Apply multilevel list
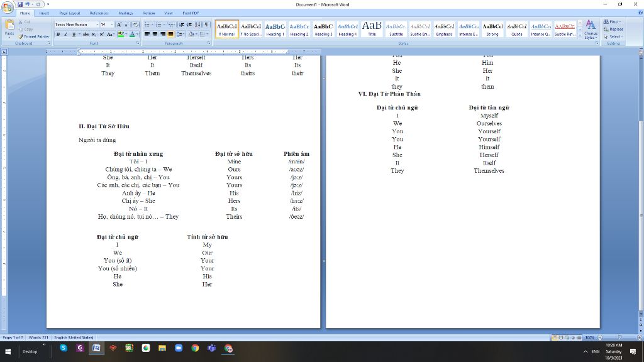This screenshot has height=362, width=644. click(x=171, y=25)
